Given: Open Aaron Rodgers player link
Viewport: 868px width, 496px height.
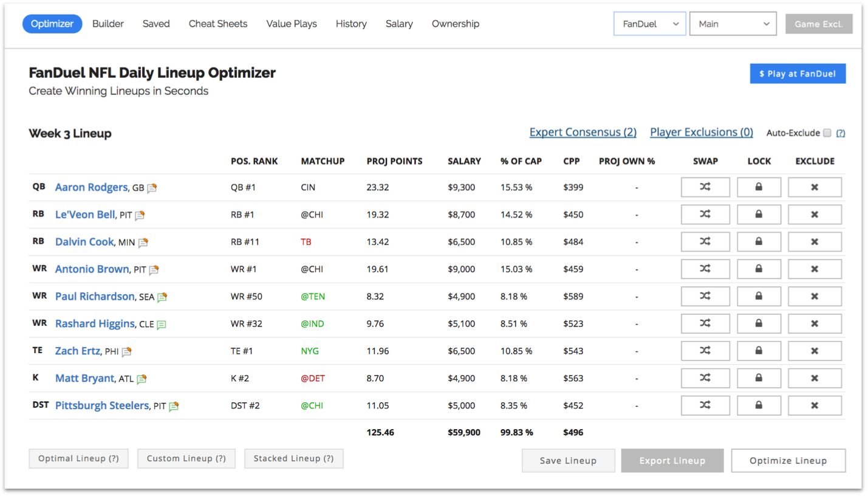Looking at the screenshot, I should click(91, 187).
